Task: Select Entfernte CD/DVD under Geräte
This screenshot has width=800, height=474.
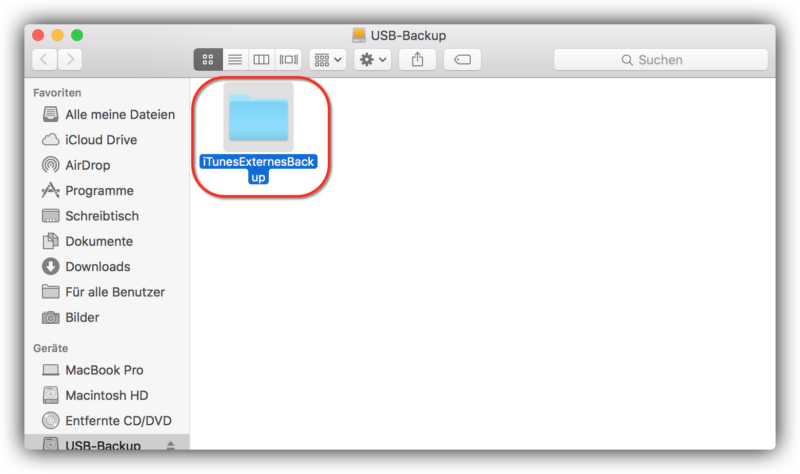Action: (108, 420)
